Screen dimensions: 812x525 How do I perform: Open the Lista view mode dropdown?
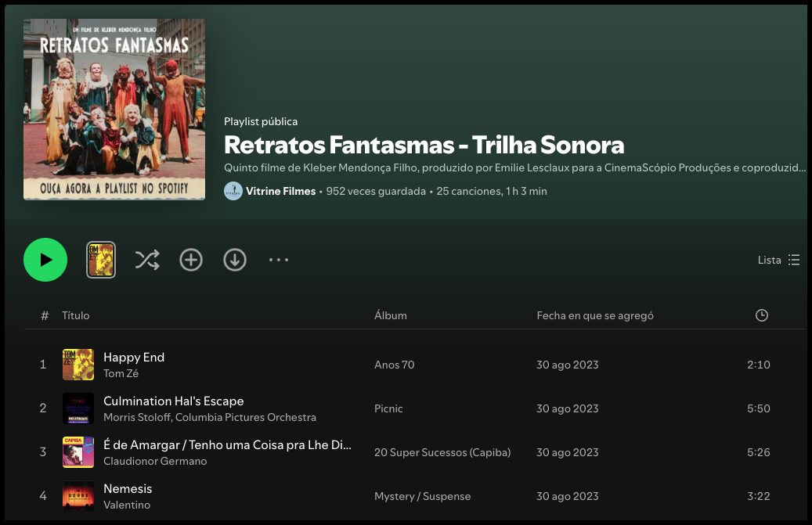pos(779,260)
